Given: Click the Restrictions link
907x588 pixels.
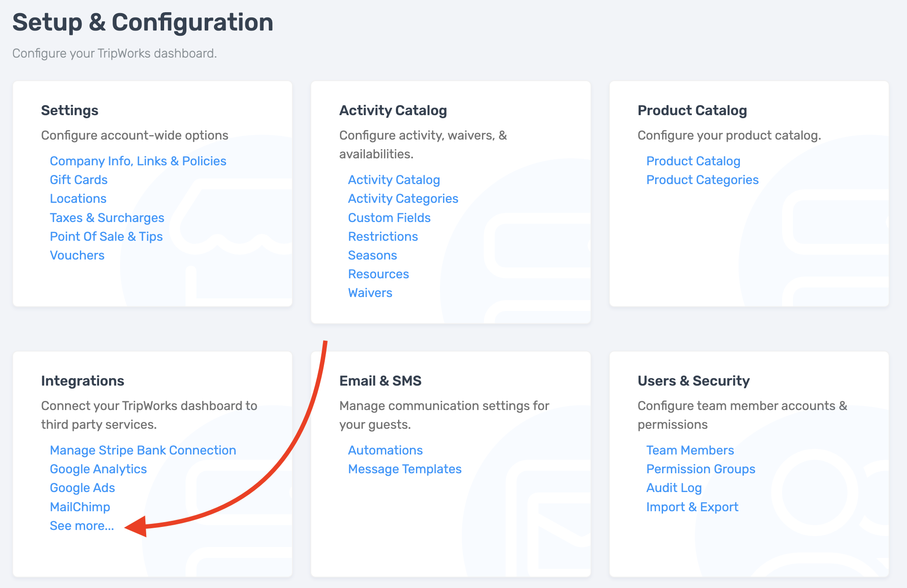Looking at the screenshot, I should tap(383, 236).
